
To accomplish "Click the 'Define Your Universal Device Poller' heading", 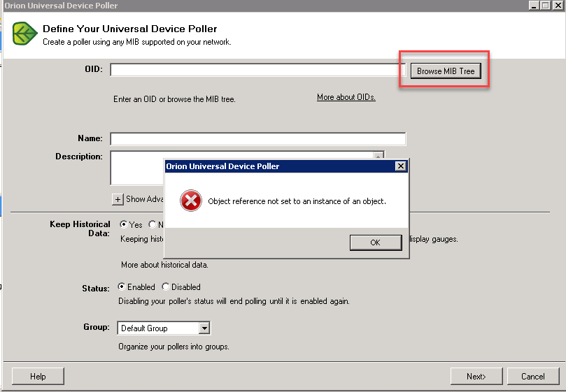I will click(x=130, y=29).
